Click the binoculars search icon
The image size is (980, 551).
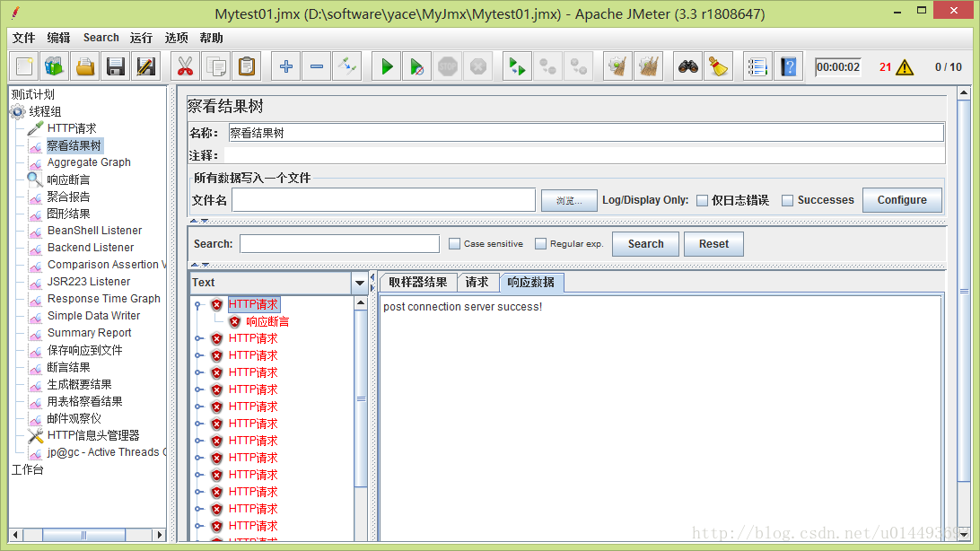[x=687, y=66]
